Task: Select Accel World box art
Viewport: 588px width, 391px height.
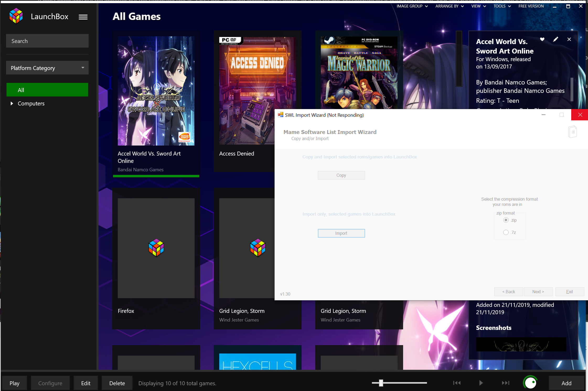Action: click(156, 91)
